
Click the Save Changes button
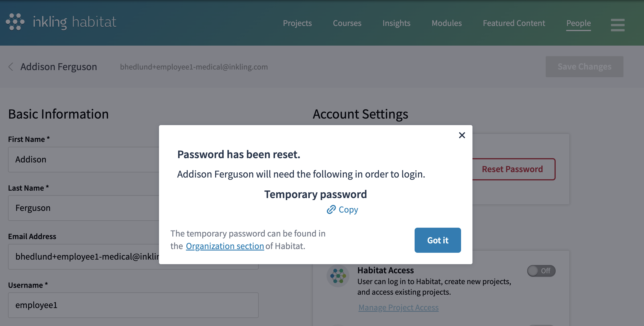pos(584,67)
